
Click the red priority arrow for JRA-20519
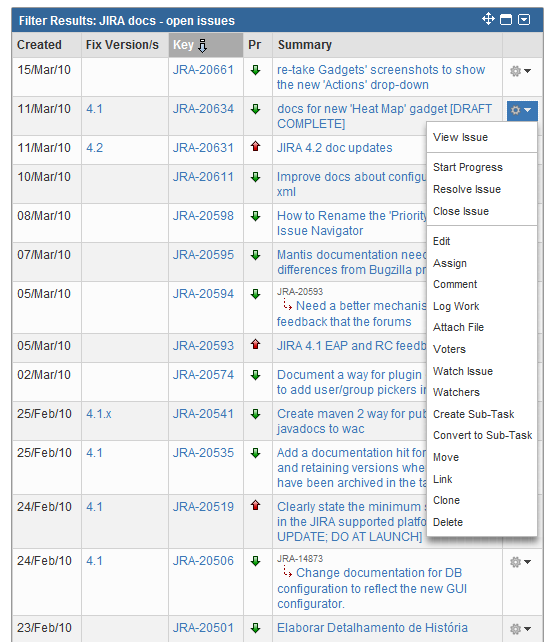(x=255, y=505)
